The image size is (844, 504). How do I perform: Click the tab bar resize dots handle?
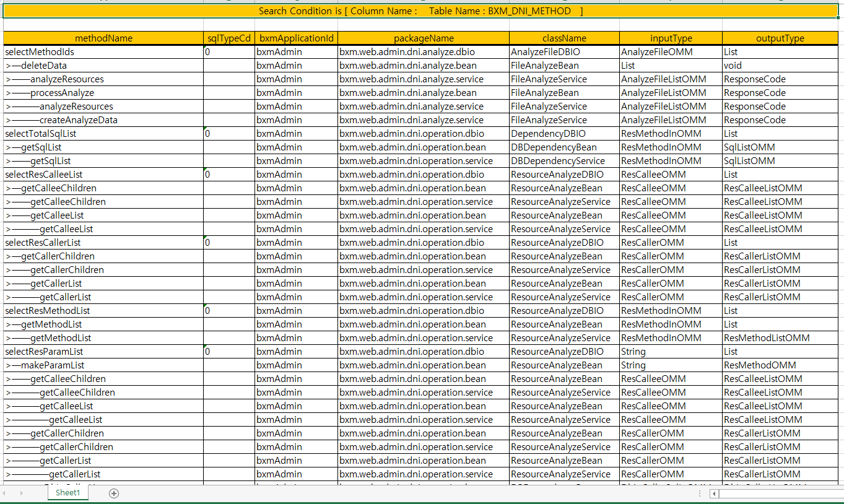coord(700,493)
